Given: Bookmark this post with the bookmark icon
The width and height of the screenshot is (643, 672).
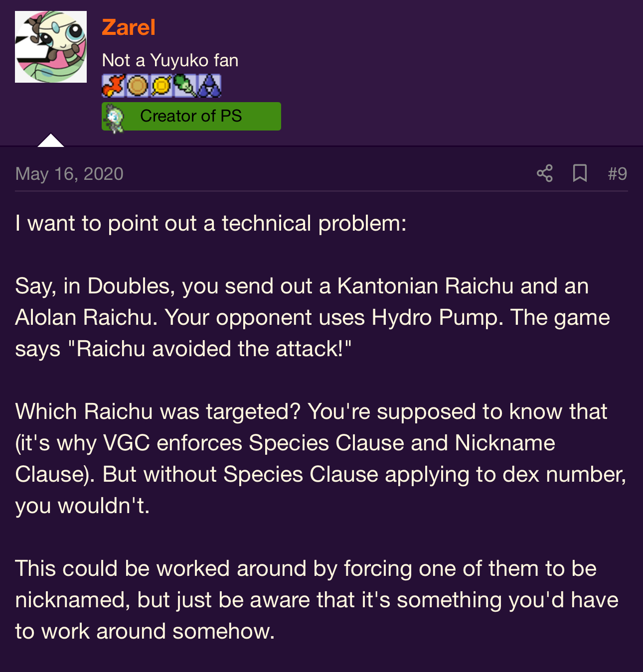Looking at the screenshot, I should pos(580,173).
